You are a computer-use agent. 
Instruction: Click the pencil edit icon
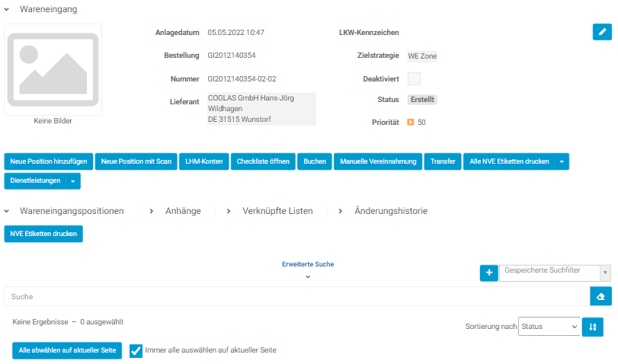click(601, 32)
